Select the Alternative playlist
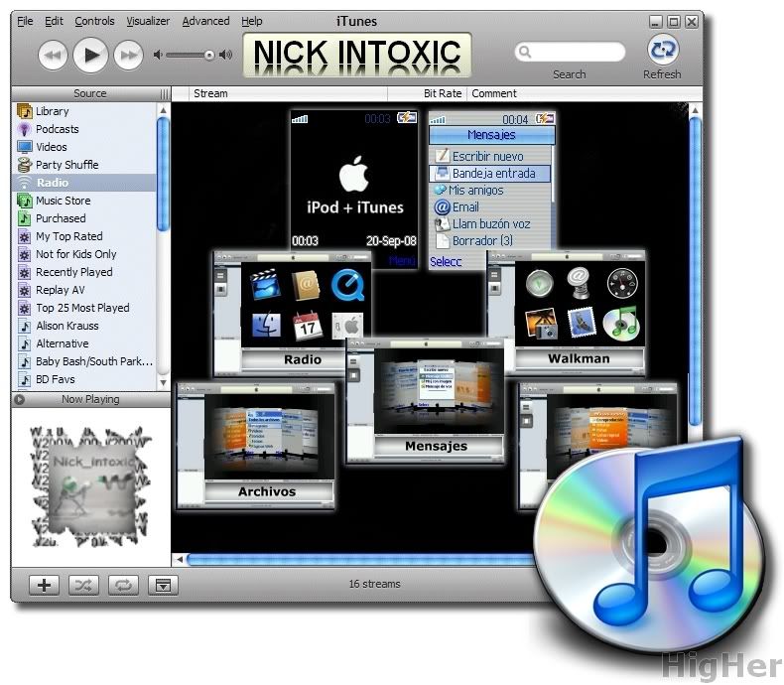784x685 pixels. [84, 343]
